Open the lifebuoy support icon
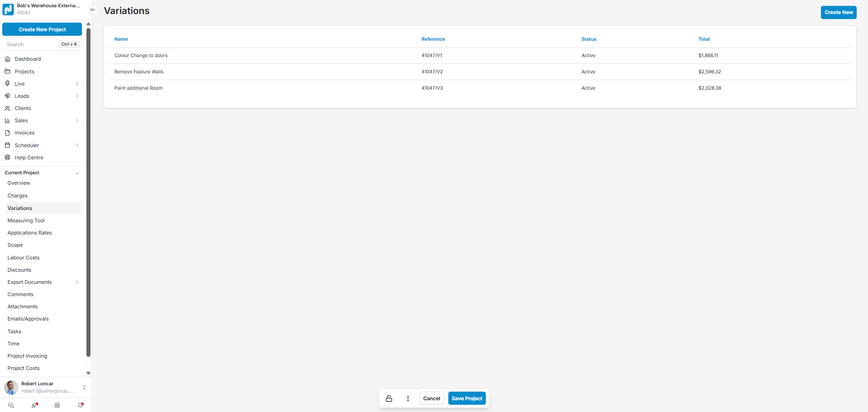 [57, 405]
